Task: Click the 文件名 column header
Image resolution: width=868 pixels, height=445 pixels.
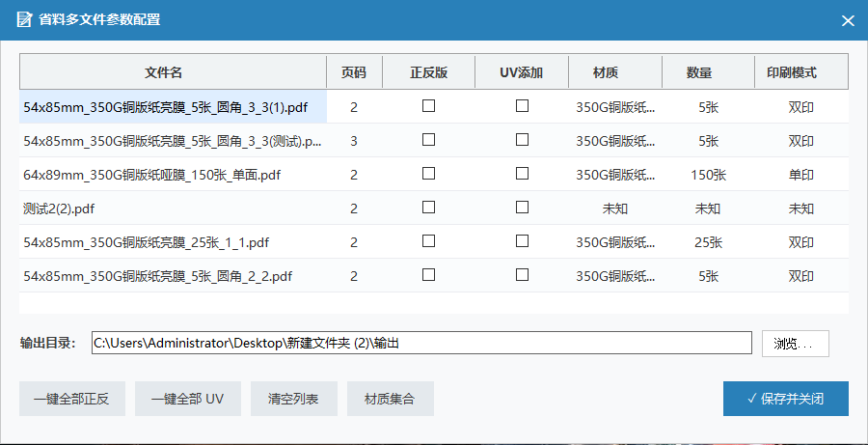Action: [174, 72]
